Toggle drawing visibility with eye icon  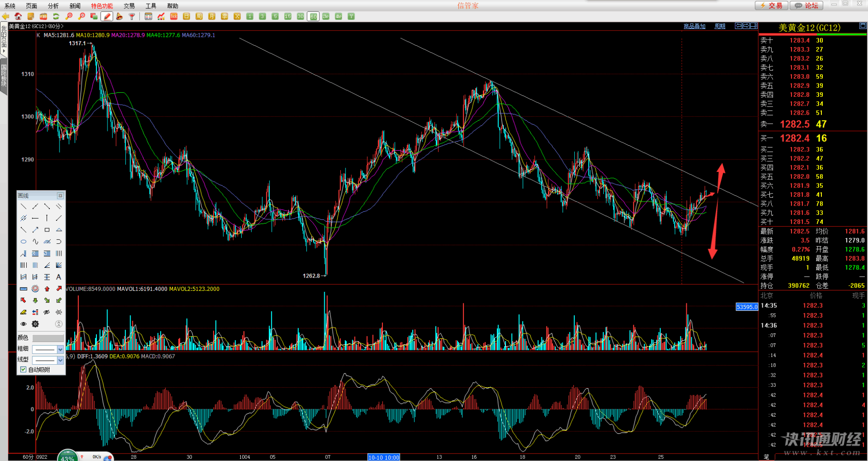click(x=24, y=324)
